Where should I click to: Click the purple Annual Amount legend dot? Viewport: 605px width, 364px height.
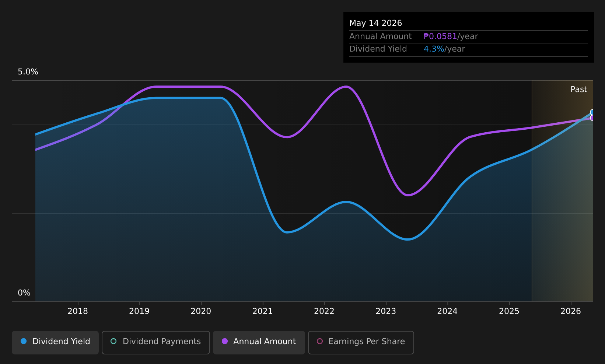tap(225, 341)
